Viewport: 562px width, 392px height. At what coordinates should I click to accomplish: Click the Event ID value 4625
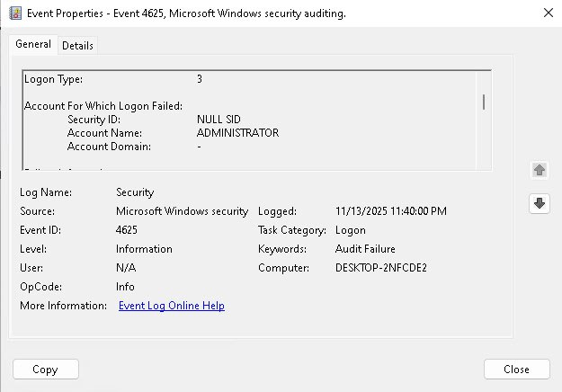(127, 230)
